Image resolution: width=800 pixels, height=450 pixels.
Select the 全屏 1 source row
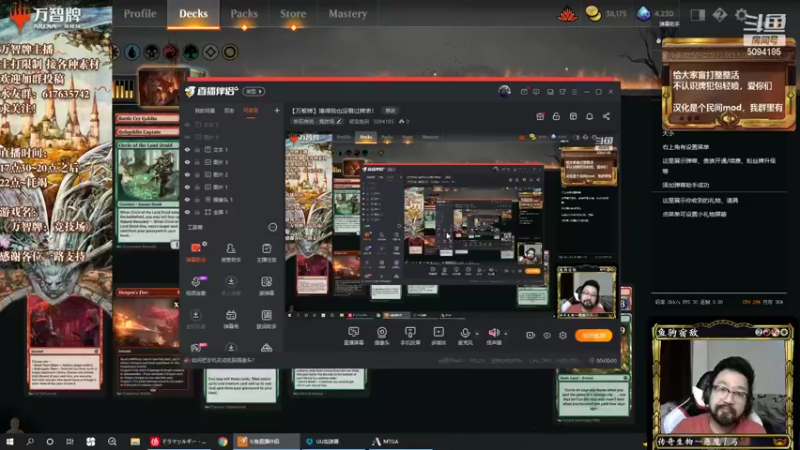tap(232, 212)
